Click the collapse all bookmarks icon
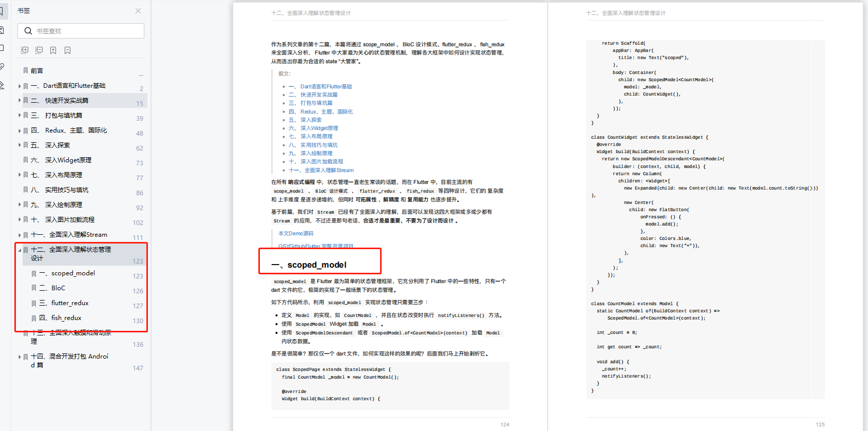Screen dimensions: 868x431 [x=39, y=50]
